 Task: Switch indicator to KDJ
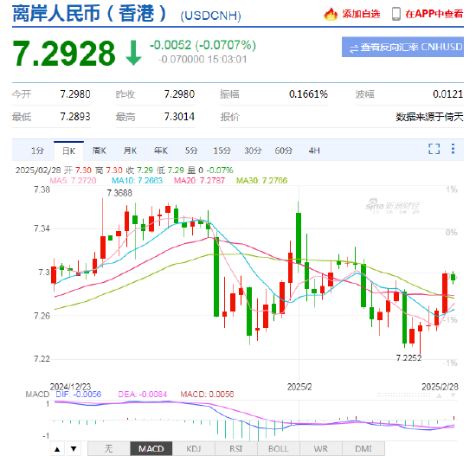click(194, 449)
